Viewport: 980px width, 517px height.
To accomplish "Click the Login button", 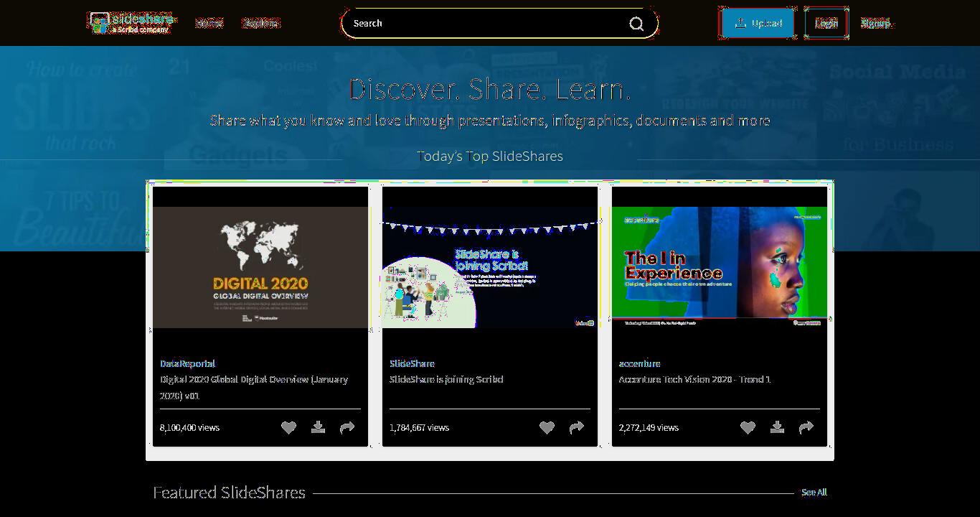I will (x=826, y=23).
